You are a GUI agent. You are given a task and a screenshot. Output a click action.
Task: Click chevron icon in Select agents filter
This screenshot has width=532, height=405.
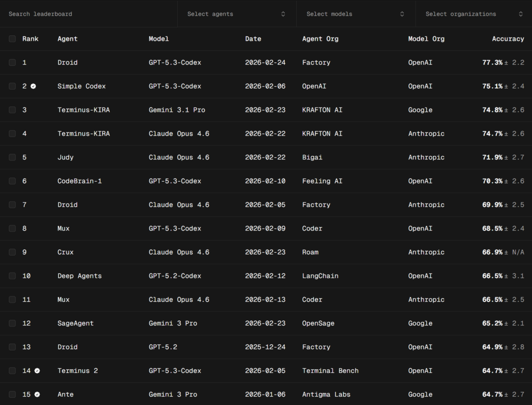(x=283, y=14)
